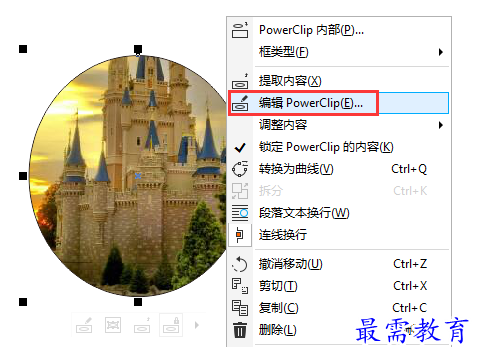
Task: Open 调整内容 menu entry
Action: 338,125
